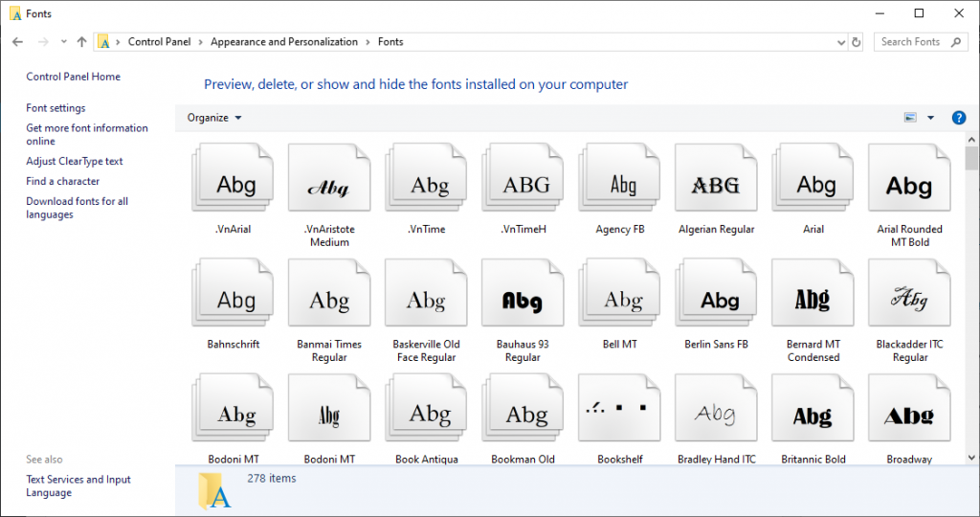Screen dimensions: 980x517
Task: Open the address bar history dropdown
Action: [x=840, y=42]
